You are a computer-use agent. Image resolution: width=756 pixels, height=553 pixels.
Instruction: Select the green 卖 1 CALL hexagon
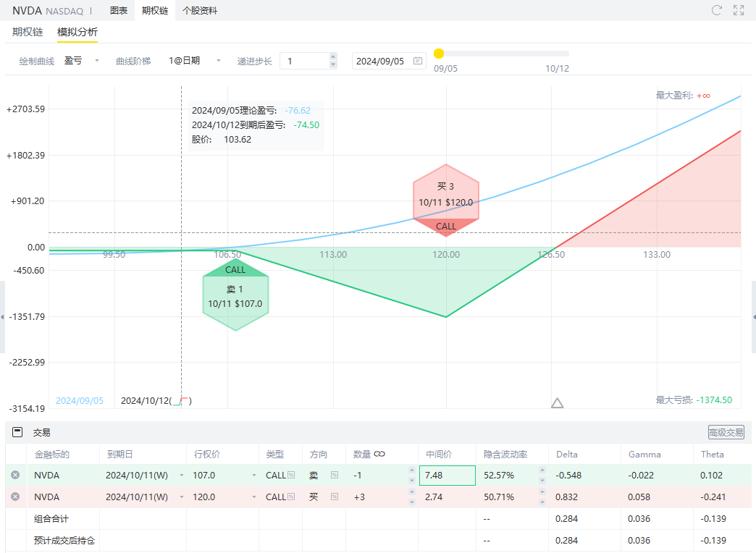[x=236, y=295]
